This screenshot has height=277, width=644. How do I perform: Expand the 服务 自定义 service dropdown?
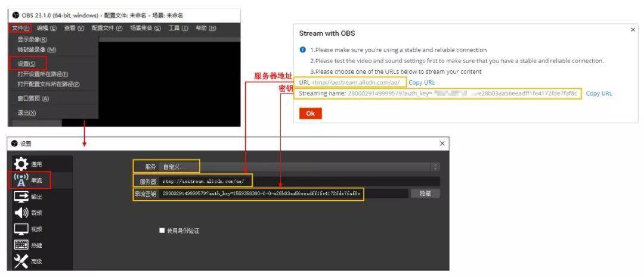[298, 166]
